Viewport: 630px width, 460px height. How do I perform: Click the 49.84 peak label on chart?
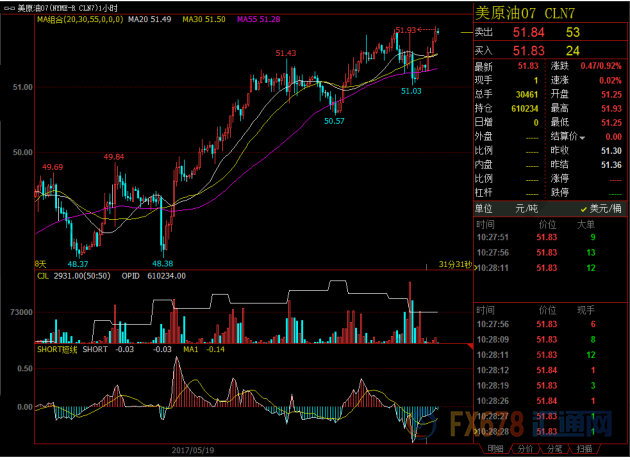(114, 157)
